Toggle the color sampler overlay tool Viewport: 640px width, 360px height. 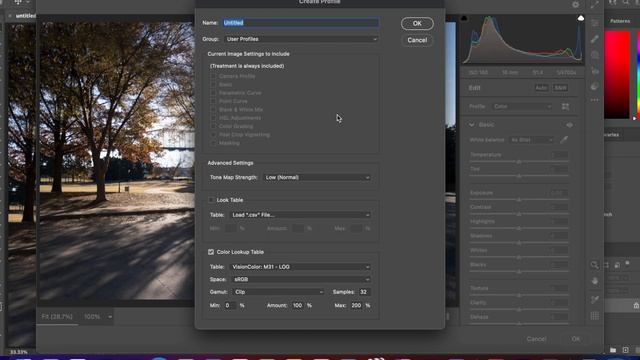pos(595,300)
